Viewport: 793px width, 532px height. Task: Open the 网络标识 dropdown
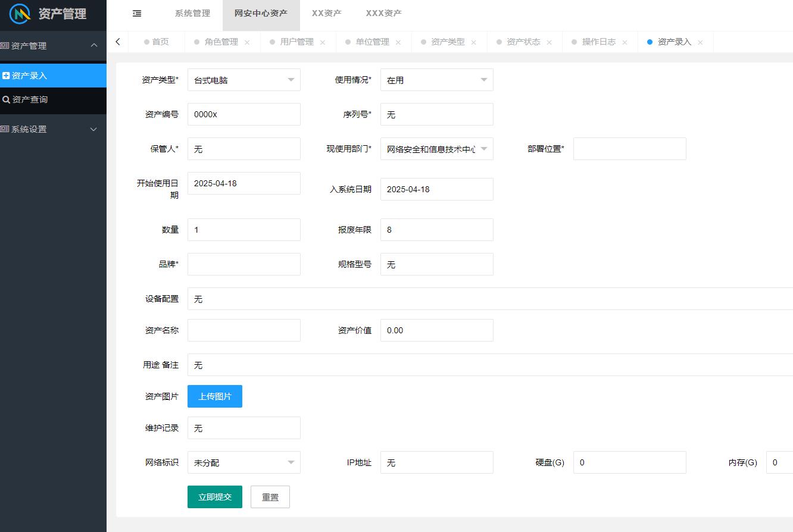tap(244, 462)
